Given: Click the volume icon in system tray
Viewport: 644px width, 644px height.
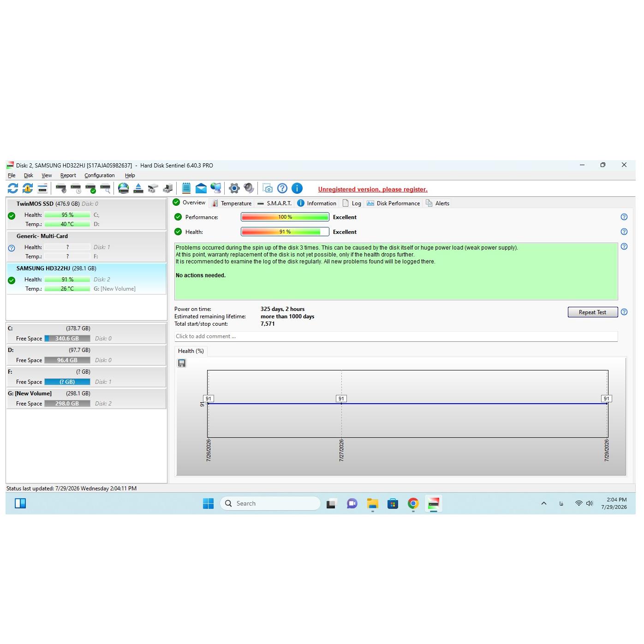Looking at the screenshot, I should click(x=590, y=503).
